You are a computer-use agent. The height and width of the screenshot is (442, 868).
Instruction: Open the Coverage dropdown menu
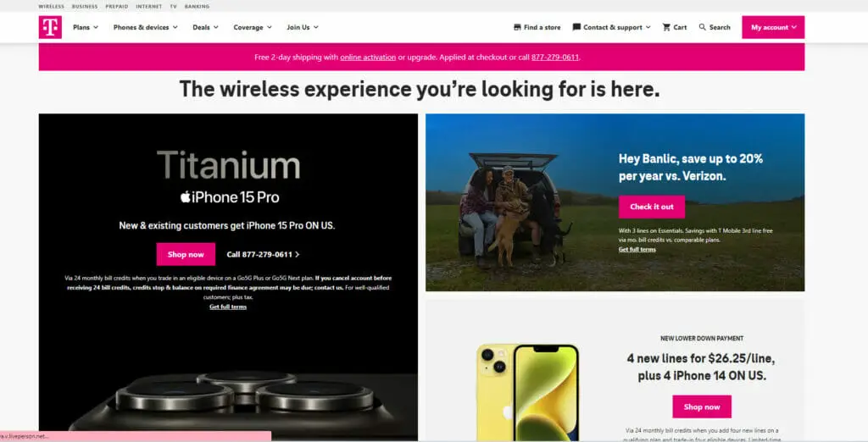click(x=253, y=27)
